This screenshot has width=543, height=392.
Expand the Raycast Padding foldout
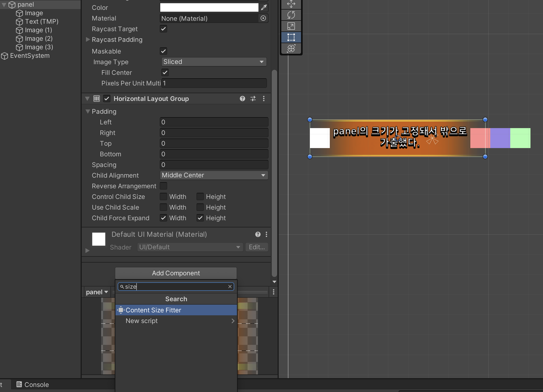pyautogui.click(x=88, y=39)
